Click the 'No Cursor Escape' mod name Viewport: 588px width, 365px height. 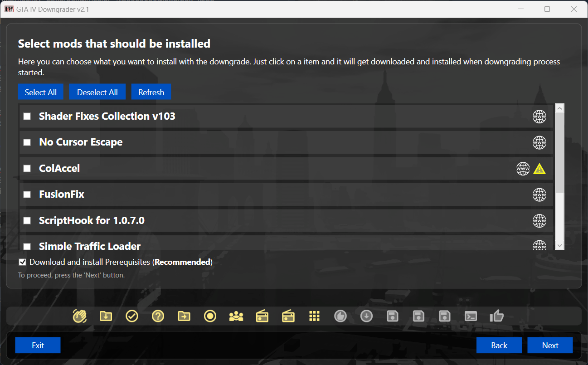(x=81, y=142)
